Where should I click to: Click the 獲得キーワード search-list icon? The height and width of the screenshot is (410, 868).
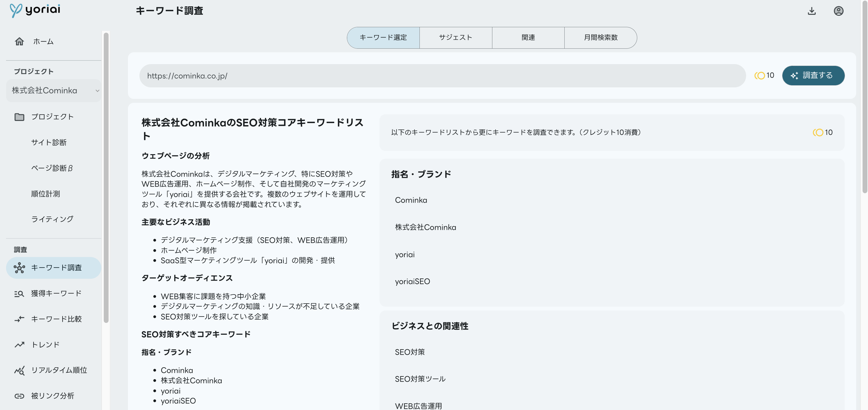tap(20, 293)
